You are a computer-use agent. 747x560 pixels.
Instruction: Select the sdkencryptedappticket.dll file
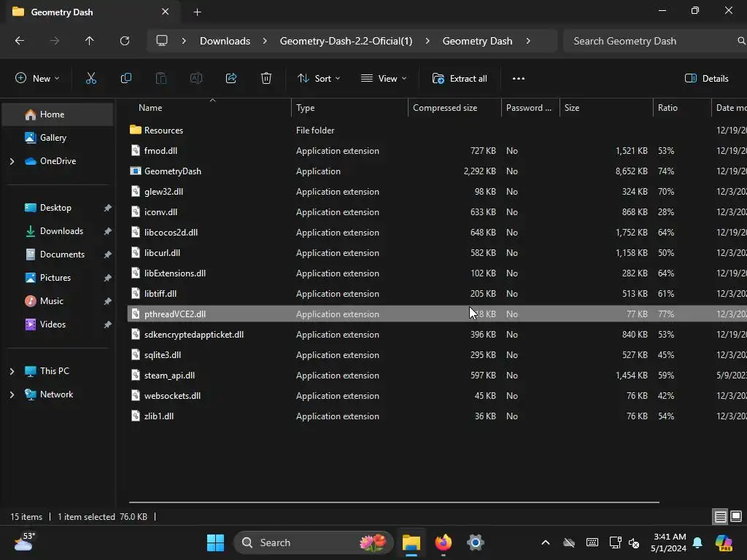click(x=194, y=334)
